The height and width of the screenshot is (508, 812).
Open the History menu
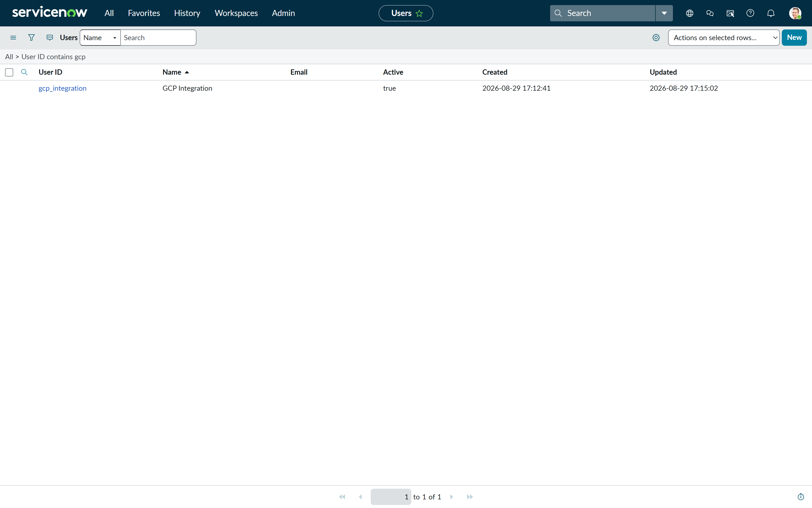187,13
